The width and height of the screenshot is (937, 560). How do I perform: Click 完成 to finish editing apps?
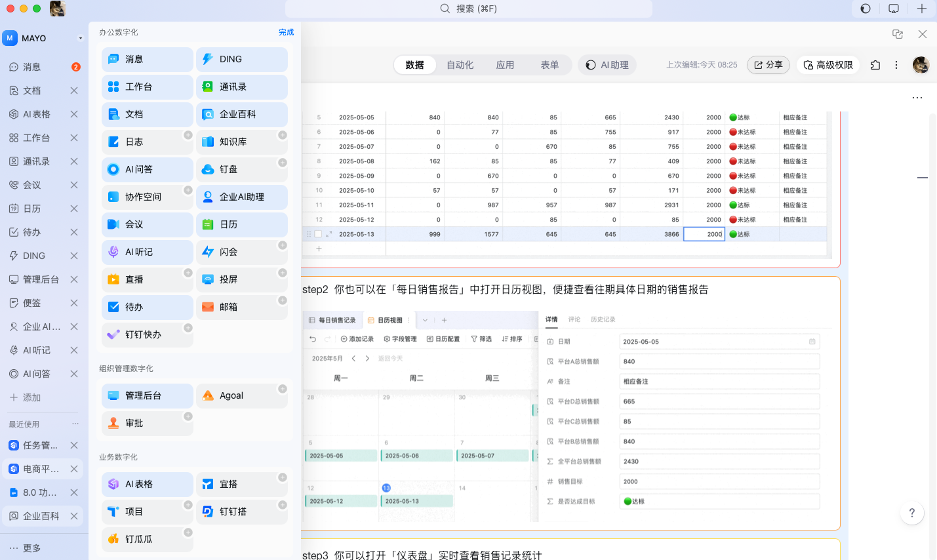pos(286,32)
